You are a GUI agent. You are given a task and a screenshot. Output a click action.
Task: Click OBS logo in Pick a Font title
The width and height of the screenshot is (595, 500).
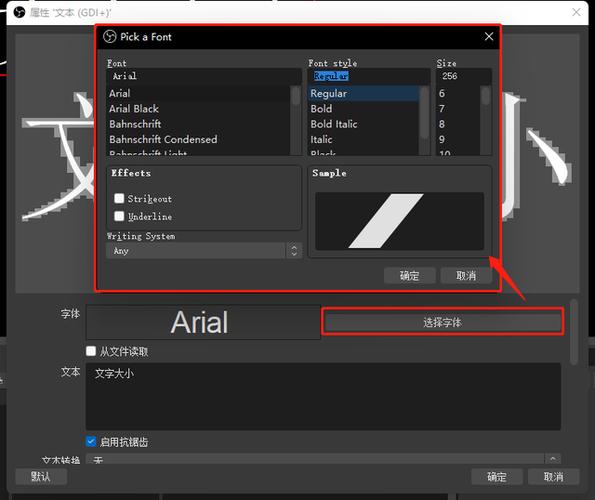(110, 37)
